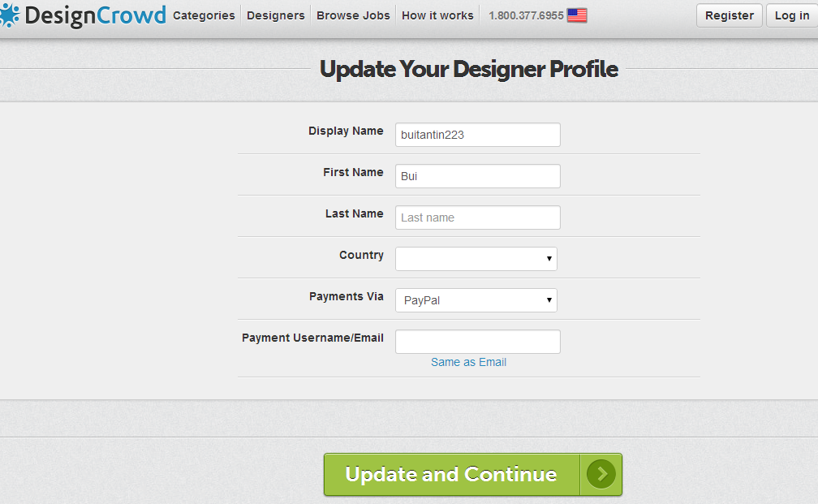Open the Country dropdown
Image resolution: width=818 pixels, height=504 pixels.
pyautogui.click(x=476, y=259)
